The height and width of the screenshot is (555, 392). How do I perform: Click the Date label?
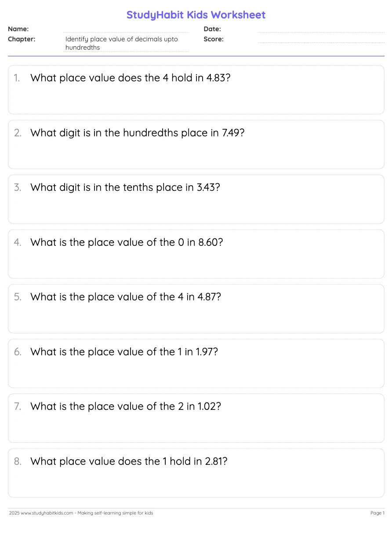pos(212,29)
